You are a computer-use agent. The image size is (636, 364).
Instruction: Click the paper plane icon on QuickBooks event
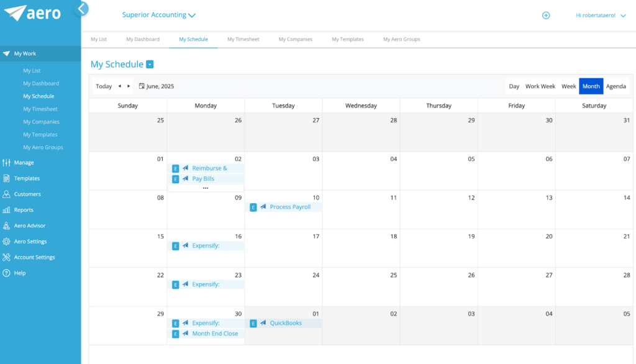(262, 323)
